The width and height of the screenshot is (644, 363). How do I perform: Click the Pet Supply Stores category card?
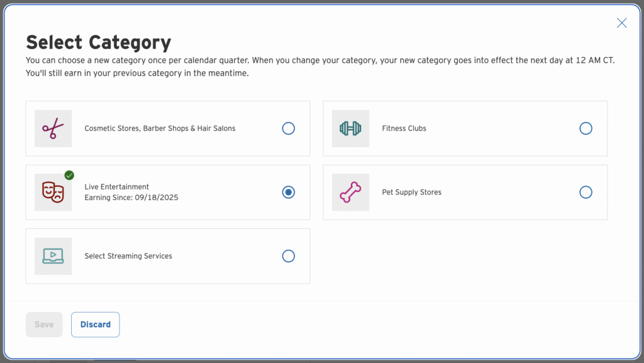464,192
